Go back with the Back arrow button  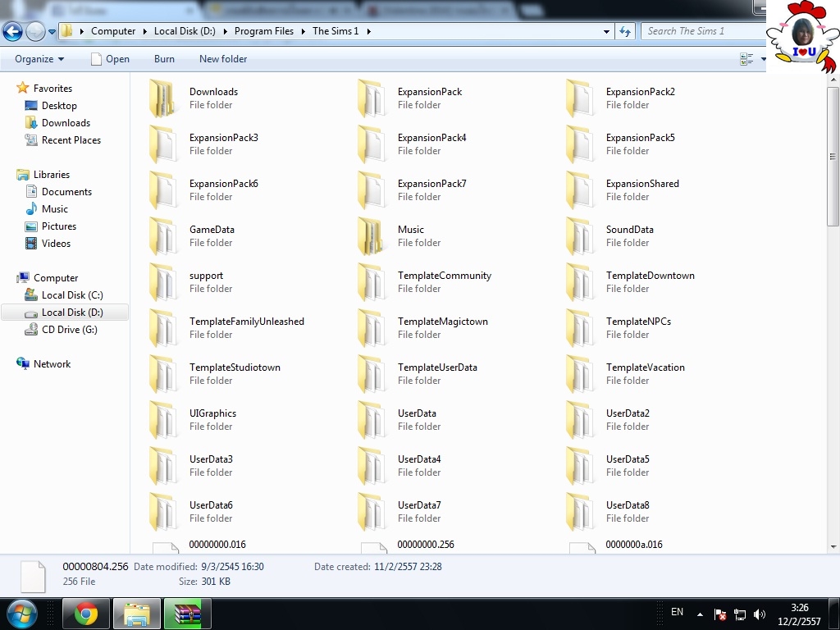(13, 32)
